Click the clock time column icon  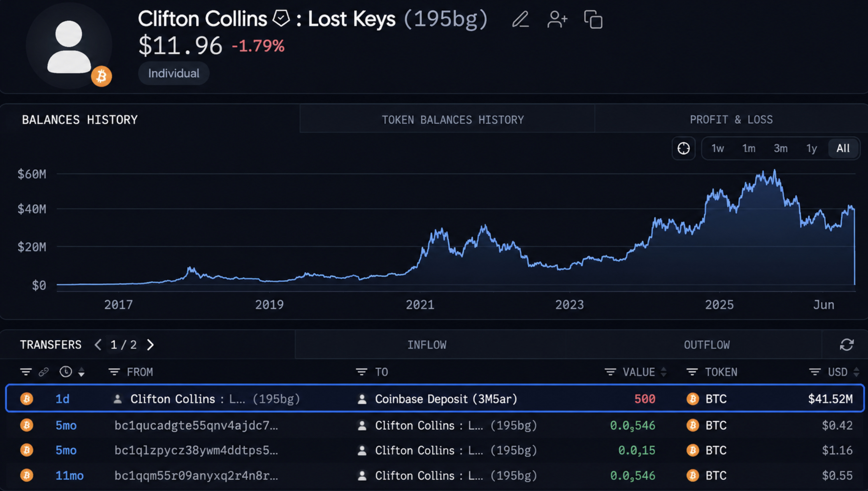pos(66,372)
